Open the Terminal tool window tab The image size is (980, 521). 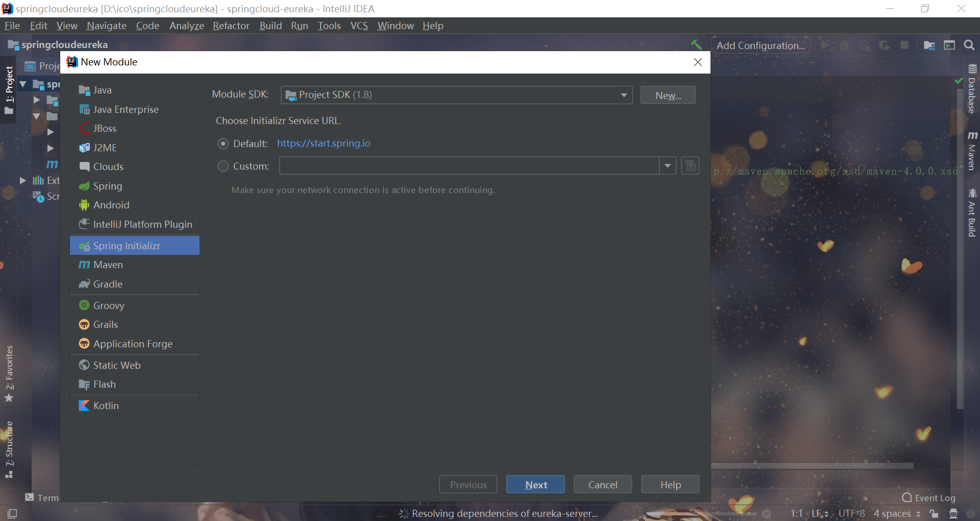[42, 498]
